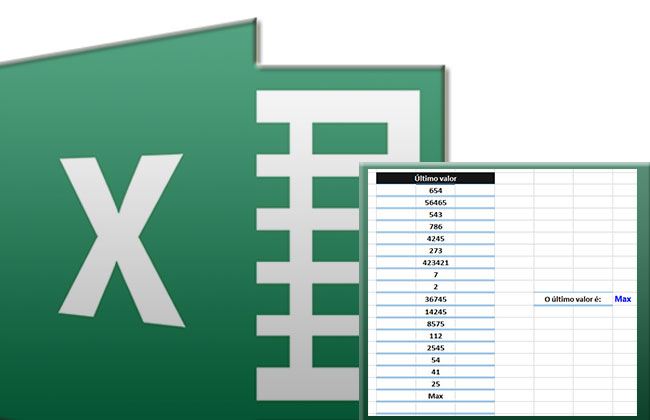
Task: Select the cell containing 543
Action: click(x=435, y=214)
